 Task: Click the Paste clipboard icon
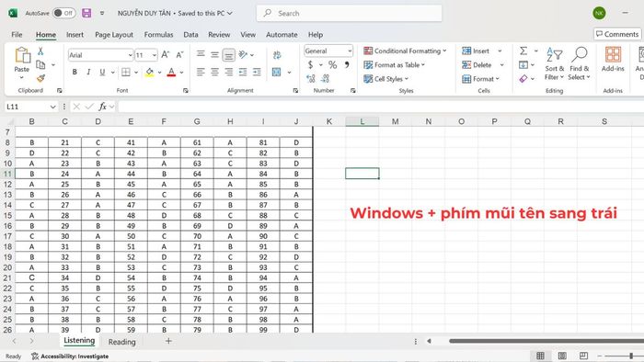click(x=22, y=55)
